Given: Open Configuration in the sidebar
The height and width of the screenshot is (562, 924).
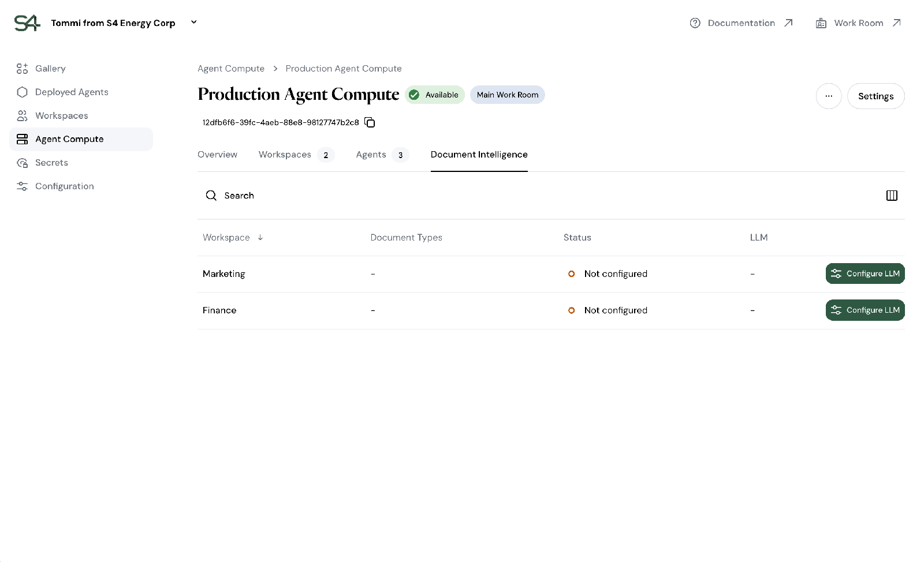Looking at the screenshot, I should (x=64, y=186).
